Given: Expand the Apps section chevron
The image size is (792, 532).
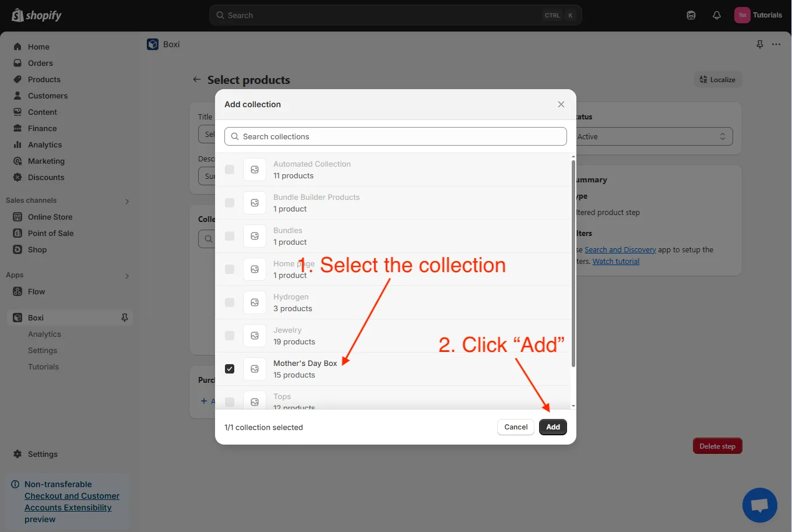Looking at the screenshot, I should click(x=127, y=276).
